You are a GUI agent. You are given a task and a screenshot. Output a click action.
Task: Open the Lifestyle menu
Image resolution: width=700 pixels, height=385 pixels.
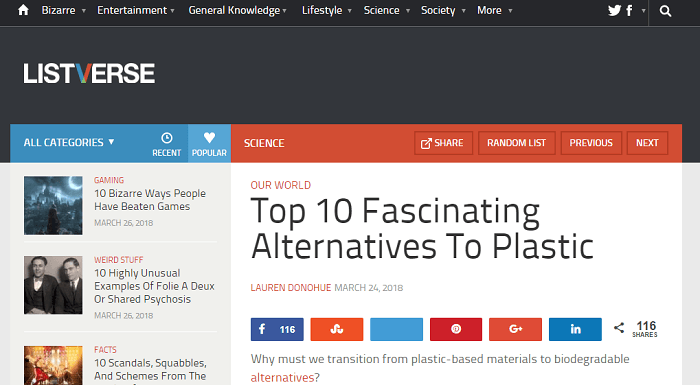pyautogui.click(x=322, y=10)
